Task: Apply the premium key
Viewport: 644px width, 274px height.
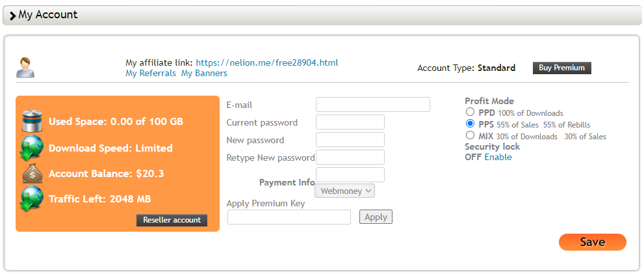Action: coord(376,217)
